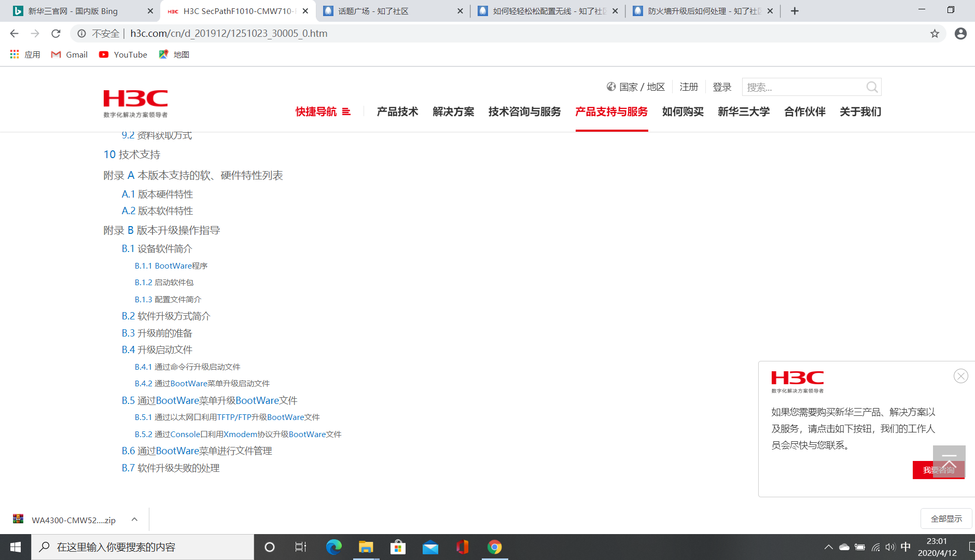Open the downloaded WA4300-CMW52 zip file
975x560 pixels.
coord(65,520)
